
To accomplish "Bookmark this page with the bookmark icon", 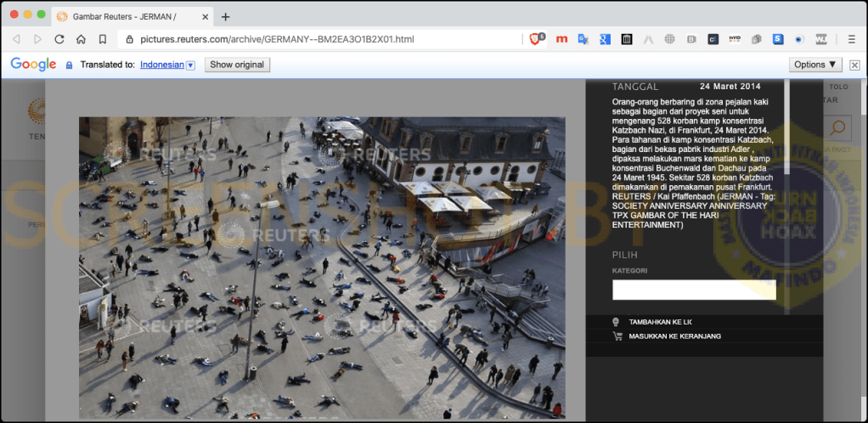I will click(103, 39).
